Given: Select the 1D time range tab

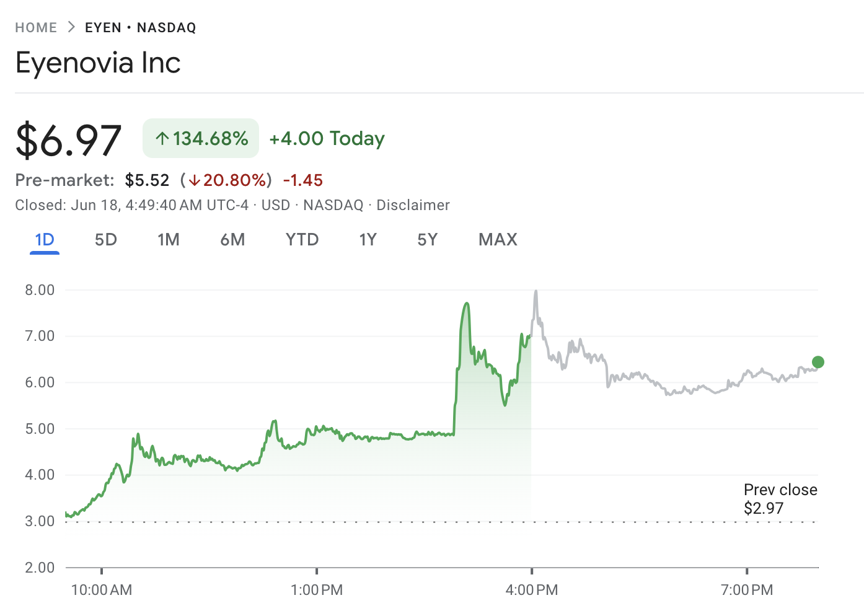Looking at the screenshot, I should point(45,240).
